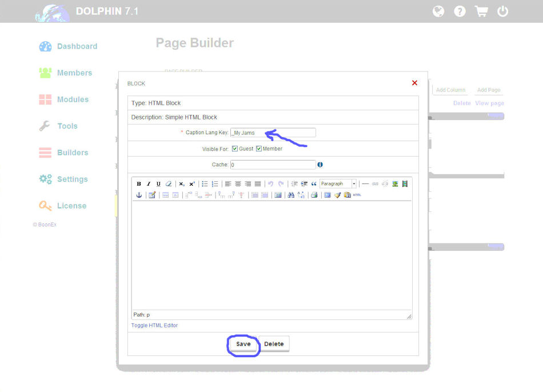
Task: Insert an unordered bullet list
Action: [205, 184]
